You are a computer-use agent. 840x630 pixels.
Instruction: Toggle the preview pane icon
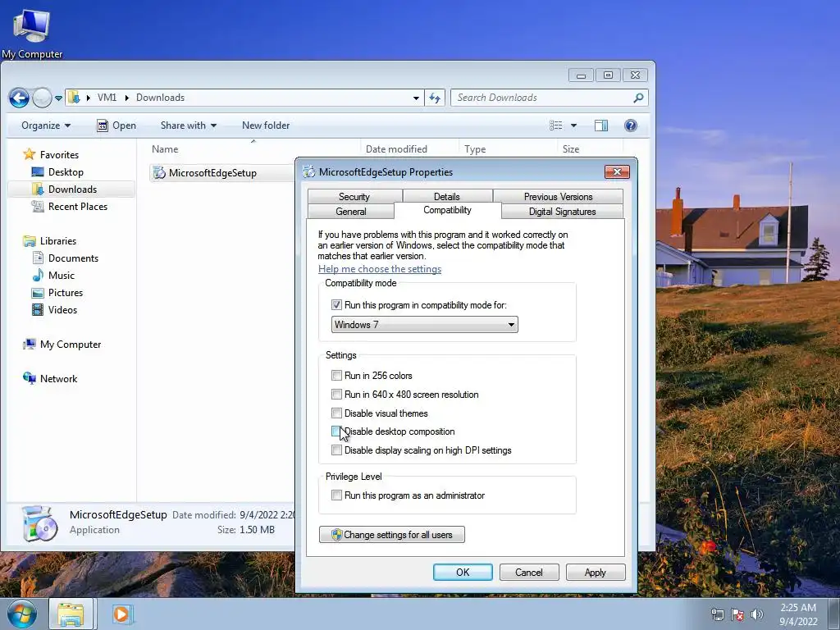pos(601,126)
